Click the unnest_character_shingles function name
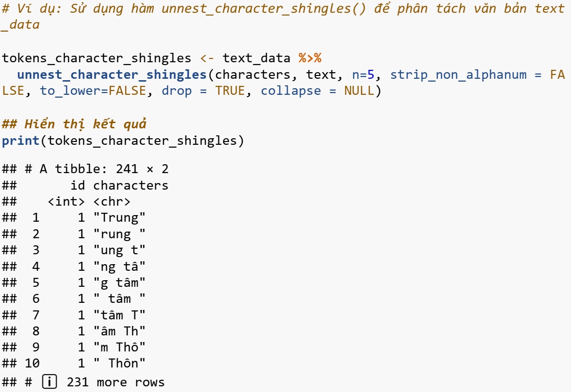 pos(112,75)
